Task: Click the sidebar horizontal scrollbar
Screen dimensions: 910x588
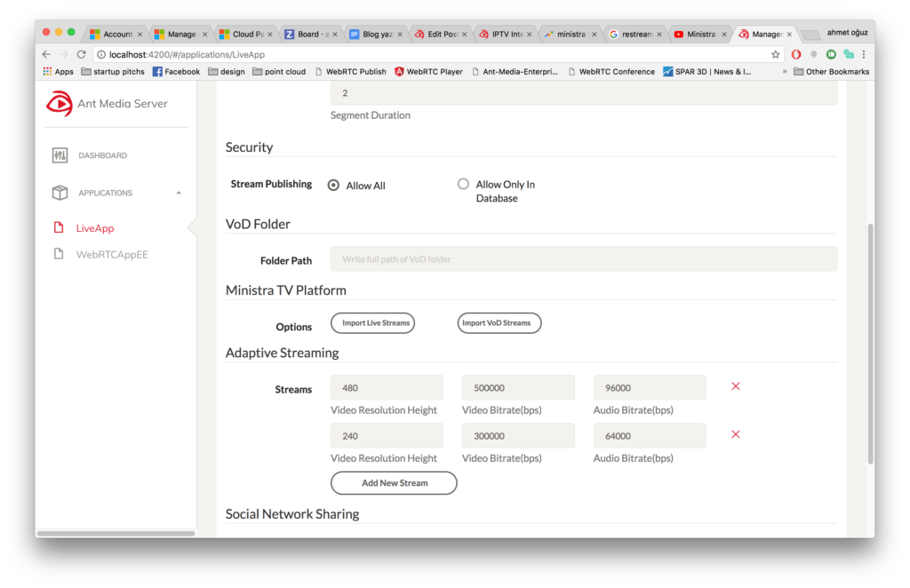Action: tap(116, 533)
